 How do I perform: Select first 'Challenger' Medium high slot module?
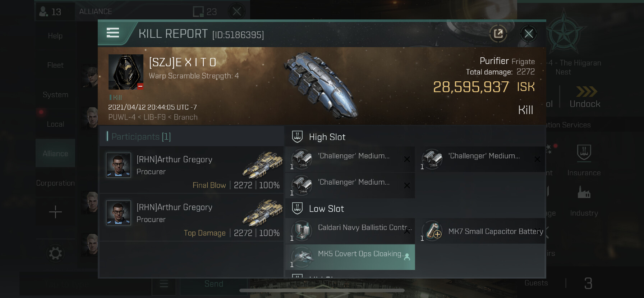(350, 159)
